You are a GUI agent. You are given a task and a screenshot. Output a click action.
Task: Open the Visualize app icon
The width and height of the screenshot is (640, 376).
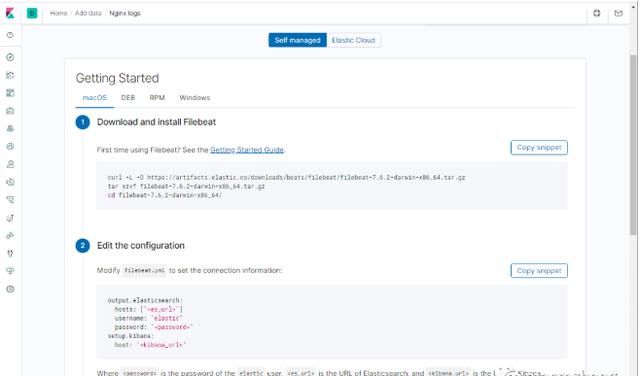coord(10,75)
